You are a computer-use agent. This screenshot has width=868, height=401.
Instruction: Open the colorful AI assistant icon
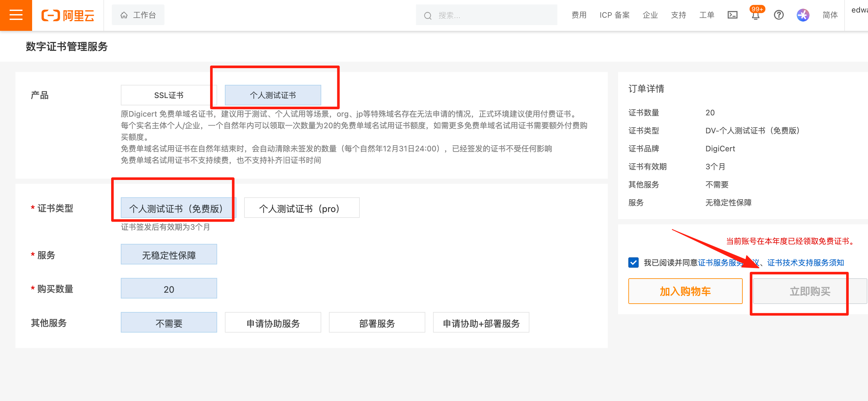pyautogui.click(x=803, y=15)
